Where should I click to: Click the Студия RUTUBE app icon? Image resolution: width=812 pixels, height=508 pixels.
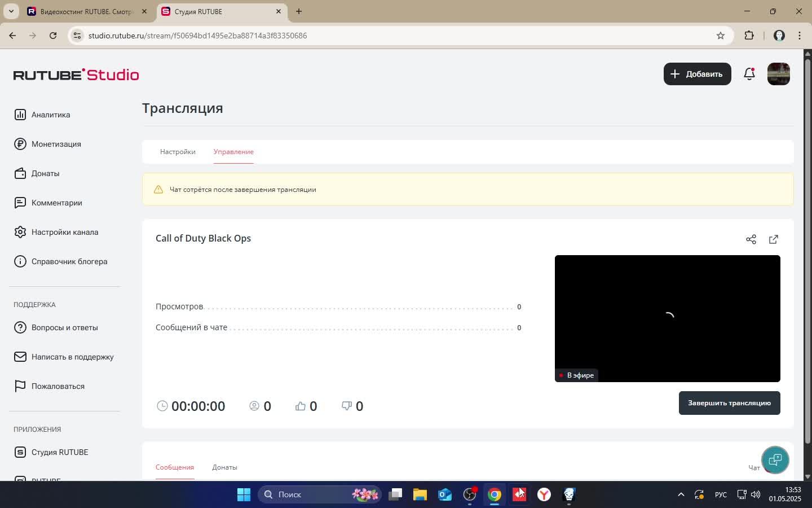pyautogui.click(x=20, y=452)
